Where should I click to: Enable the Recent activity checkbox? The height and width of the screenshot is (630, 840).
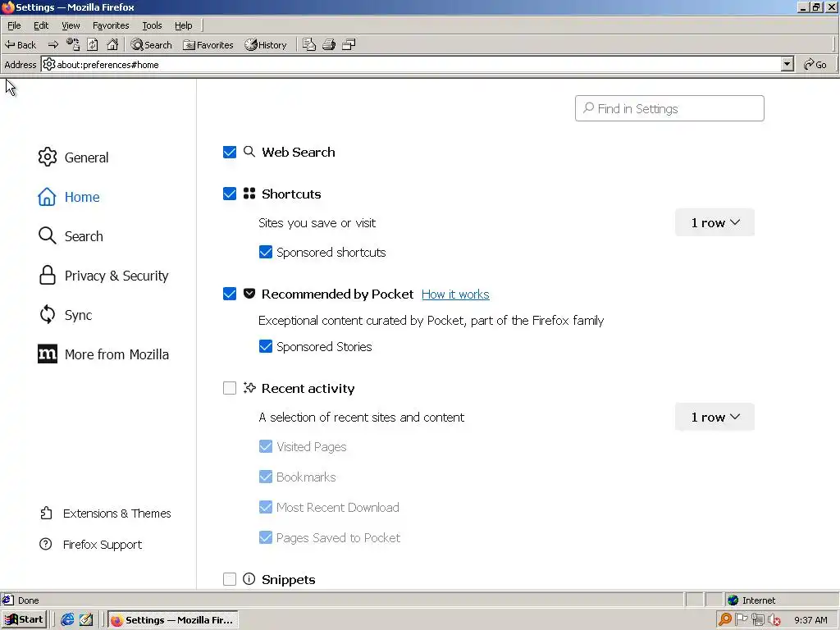pyautogui.click(x=230, y=388)
